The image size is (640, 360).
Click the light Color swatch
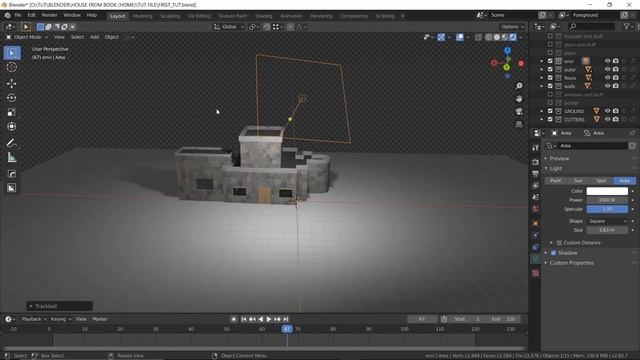pos(607,191)
